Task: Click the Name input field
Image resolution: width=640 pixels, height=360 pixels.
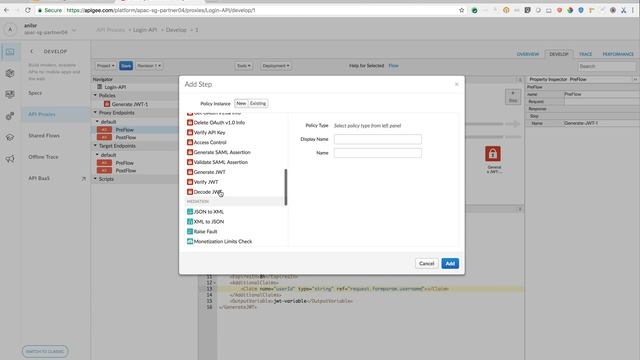Action: click(x=378, y=153)
